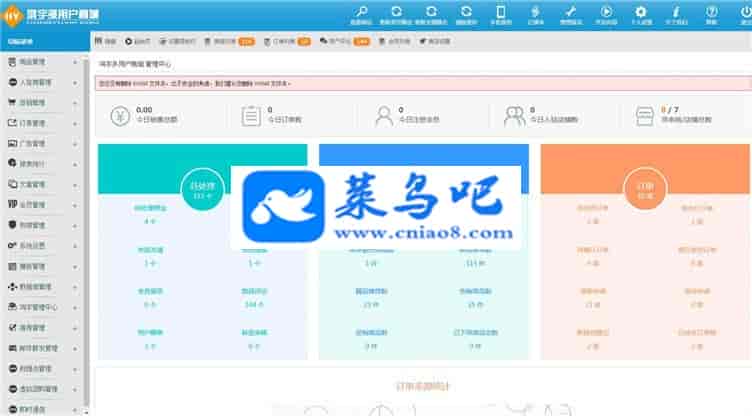Click the table grid icon in sidebar
This screenshot has width=752, height=416.
[x=12, y=266]
